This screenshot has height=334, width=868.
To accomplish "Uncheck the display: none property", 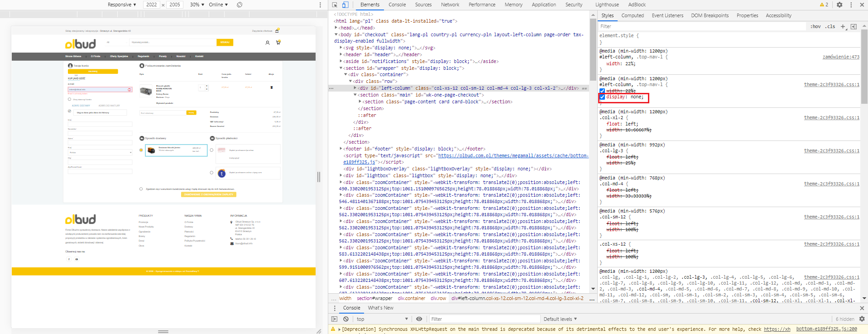I will [602, 97].
